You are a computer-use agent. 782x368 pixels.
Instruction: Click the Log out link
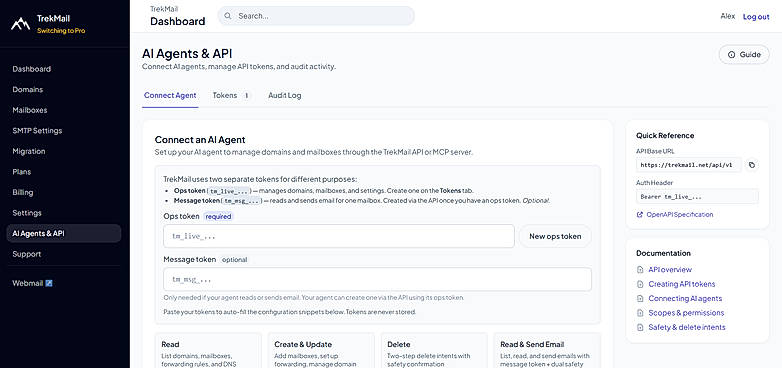pyautogui.click(x=756, y=16)
